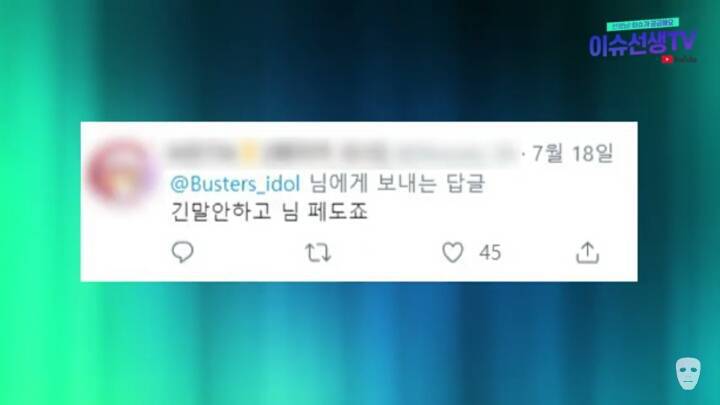Viewport: 720px width, 405px height.
Task: Retweet using the arrows icon
Action: pyautogui.click(x=318, y=253)
